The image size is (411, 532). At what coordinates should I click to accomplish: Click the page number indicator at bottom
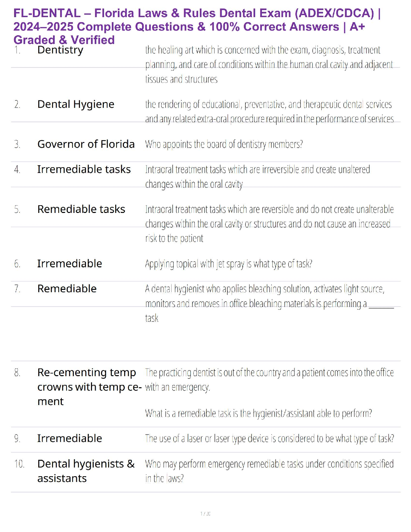(205, 514)
